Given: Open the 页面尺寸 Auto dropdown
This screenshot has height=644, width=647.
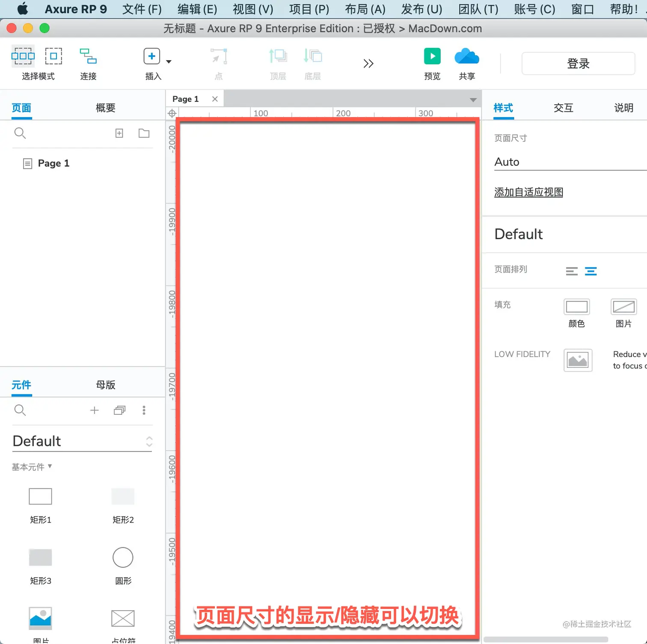Looking at the screenshot, I should tap(570, 162).
